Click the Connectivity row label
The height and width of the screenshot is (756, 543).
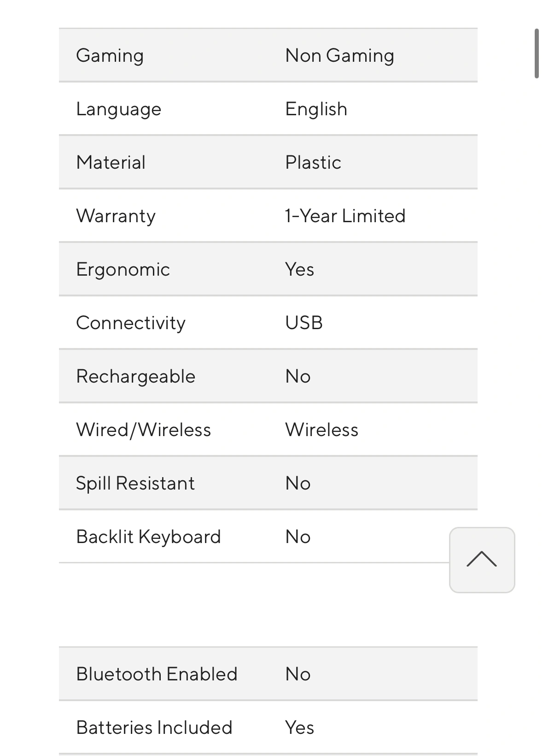131,323
